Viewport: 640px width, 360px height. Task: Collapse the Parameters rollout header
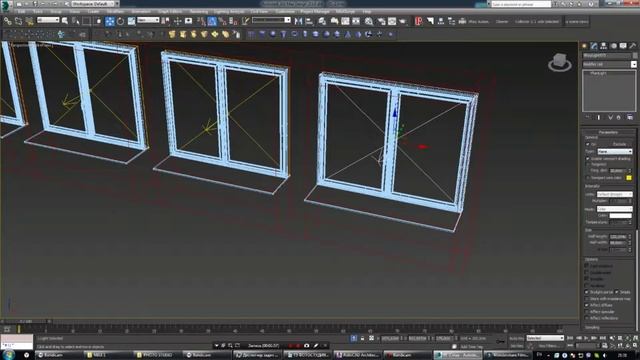pos(608,132)
